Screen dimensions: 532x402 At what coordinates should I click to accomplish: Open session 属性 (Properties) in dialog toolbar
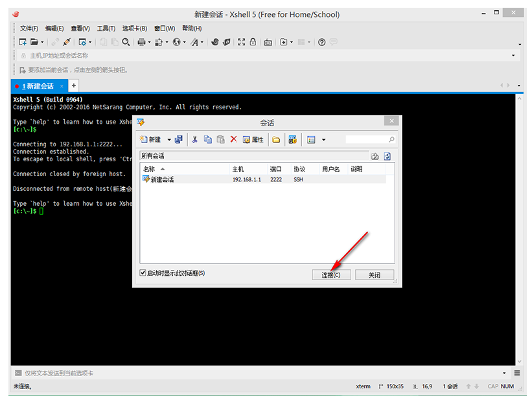[x=253, y=140]
